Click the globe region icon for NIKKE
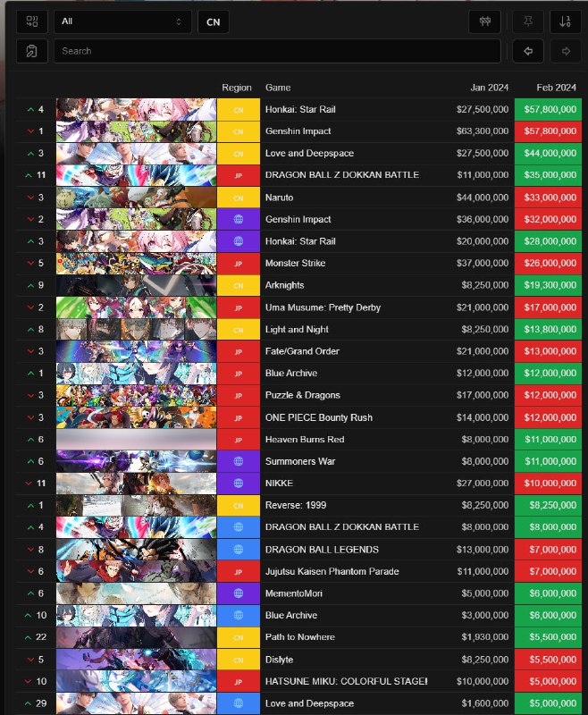Viewport: 588px width, 715px height. coord(238,484)
